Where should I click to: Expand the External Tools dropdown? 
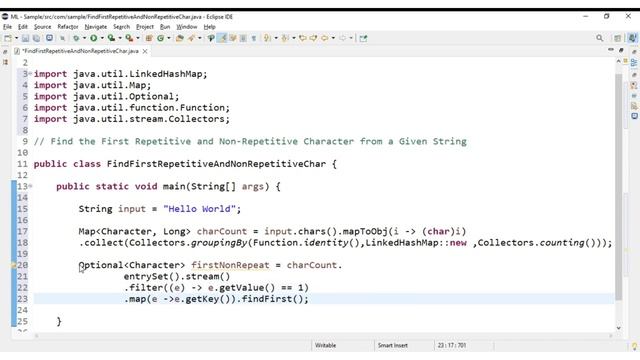(138, 38)
